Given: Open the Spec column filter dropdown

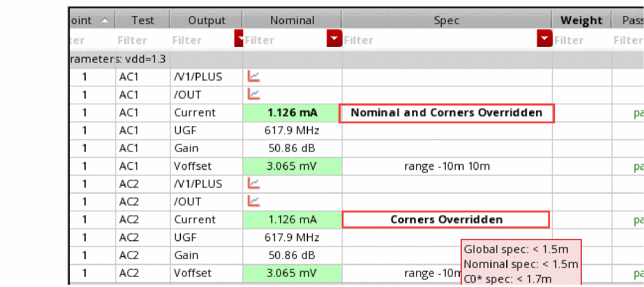Looking at the screenshot, I should tap(544, 40).
